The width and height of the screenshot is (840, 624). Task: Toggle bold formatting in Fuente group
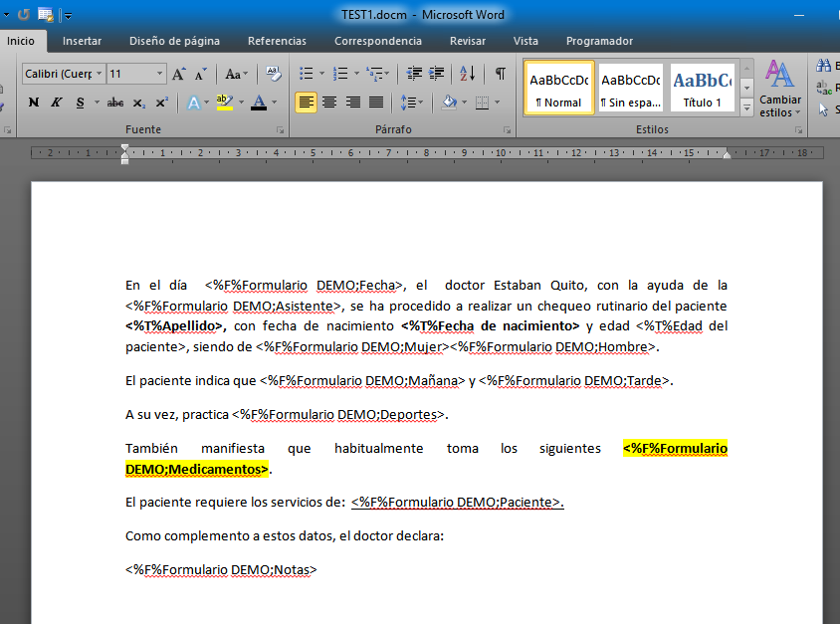pyautogui.click(x=33, y=102)
